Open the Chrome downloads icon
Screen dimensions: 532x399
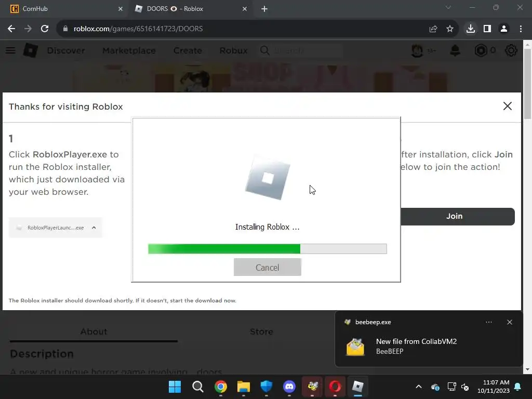(x=471, y=29)
